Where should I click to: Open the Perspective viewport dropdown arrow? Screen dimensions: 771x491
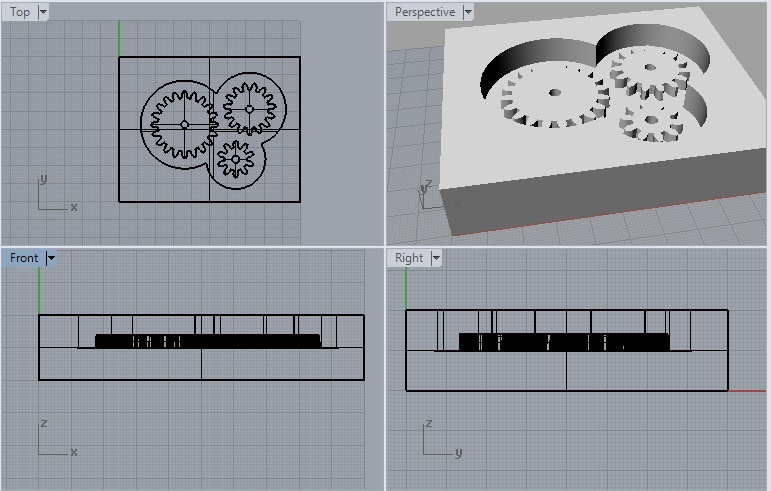pos(468,12)
